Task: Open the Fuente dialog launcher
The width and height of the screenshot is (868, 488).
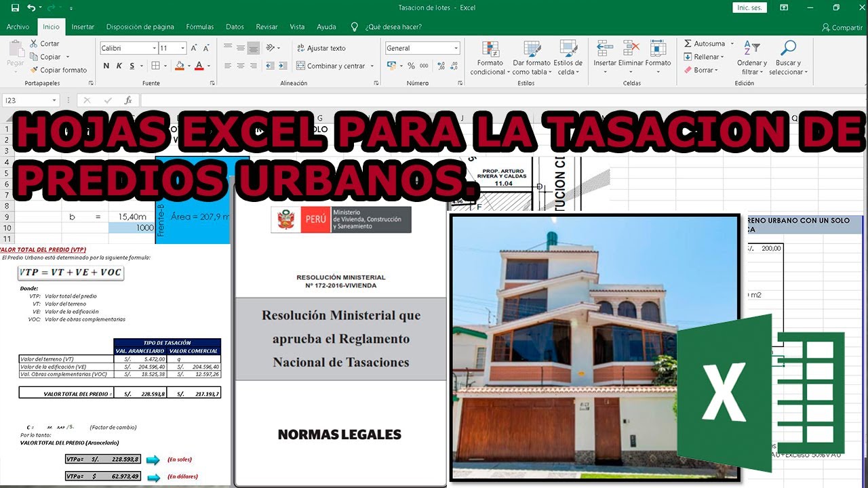Action: [x=214, y=83]
